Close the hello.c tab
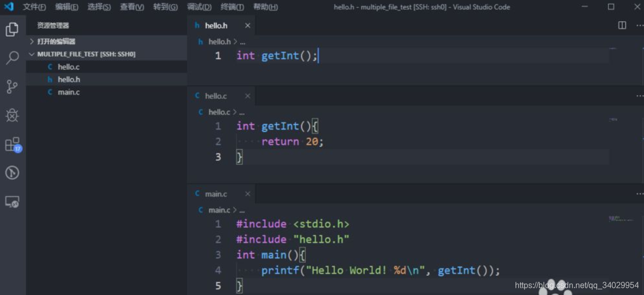 click(247, 96)
